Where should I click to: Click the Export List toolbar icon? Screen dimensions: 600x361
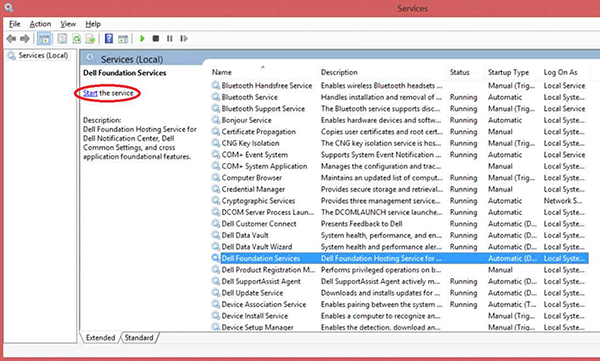[90, 39]
